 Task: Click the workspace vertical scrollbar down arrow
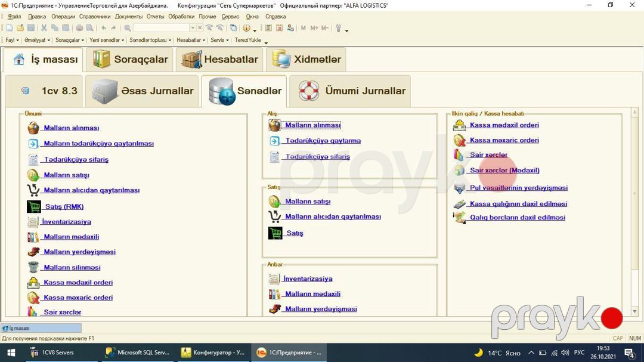coord(634,312)
